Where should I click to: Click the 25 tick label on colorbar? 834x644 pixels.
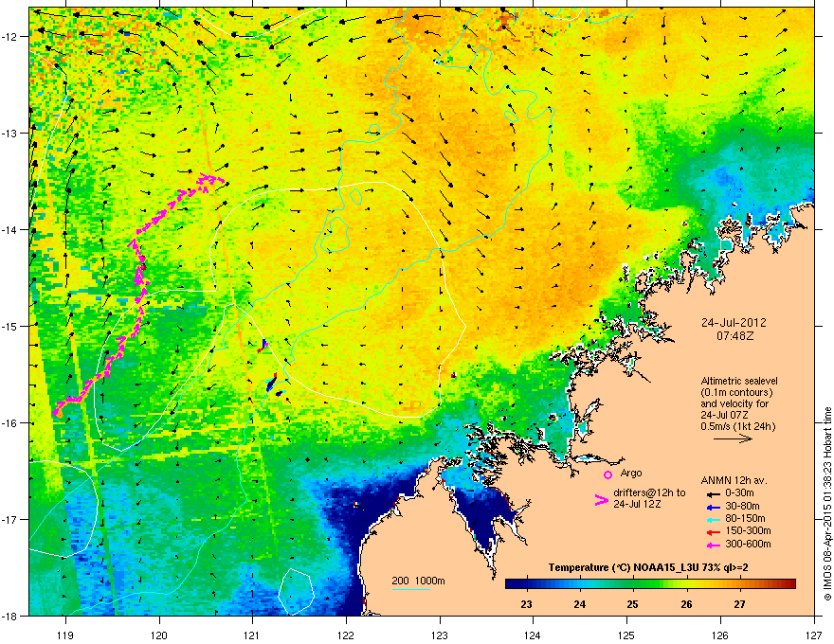pyautogui.click(x=632, y=604)
